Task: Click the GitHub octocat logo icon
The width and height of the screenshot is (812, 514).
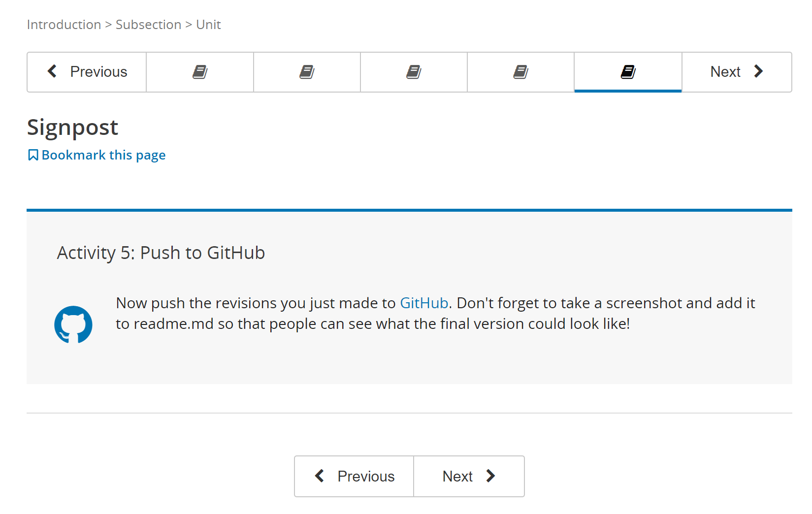Action: [x=73, y=324]
